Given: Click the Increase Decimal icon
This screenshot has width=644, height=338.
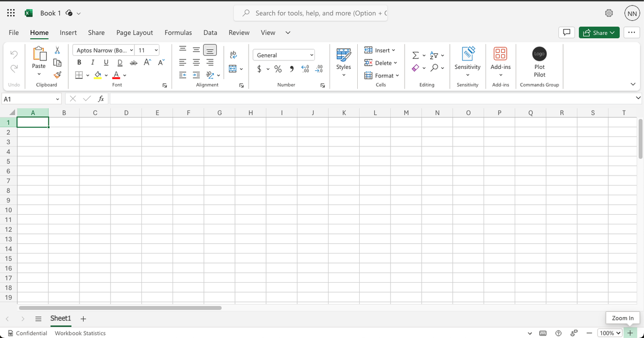Looking at the screenshot, I should click(x=305, y=69).
